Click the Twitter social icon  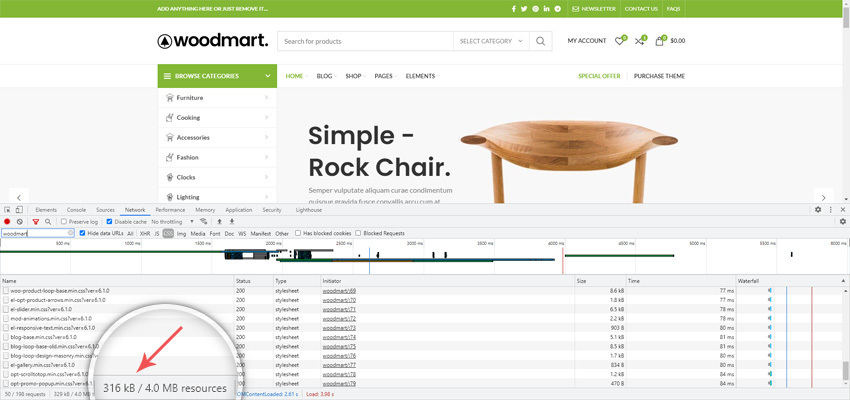point(524,9)
